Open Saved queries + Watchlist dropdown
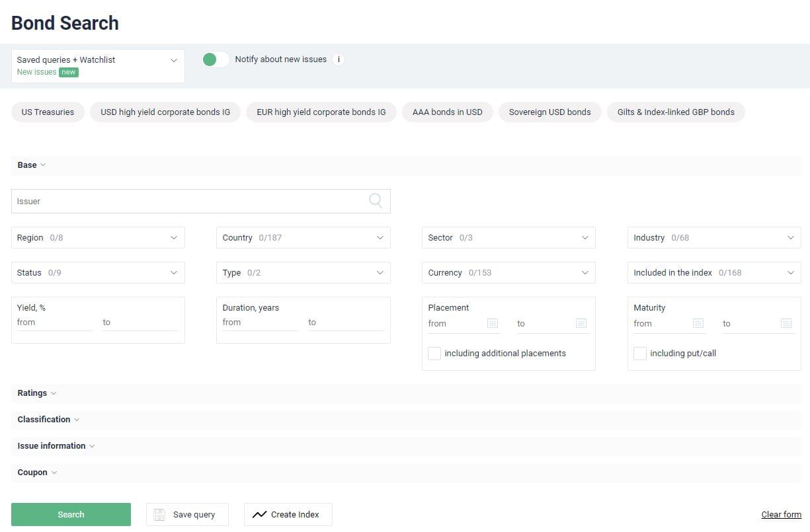The height and width of the screenshot is (532, 810). point(98,65)
